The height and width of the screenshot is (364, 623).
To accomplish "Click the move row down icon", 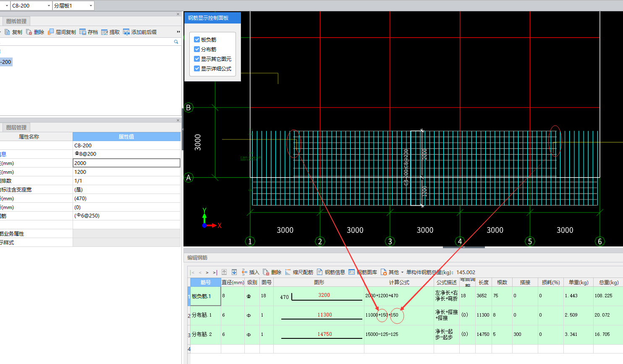I will click(x=234, y=272).
